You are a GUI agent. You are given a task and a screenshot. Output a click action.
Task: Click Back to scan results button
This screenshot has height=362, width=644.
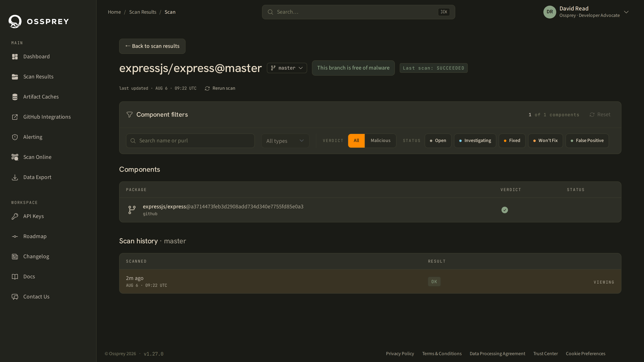pos(152,46)
